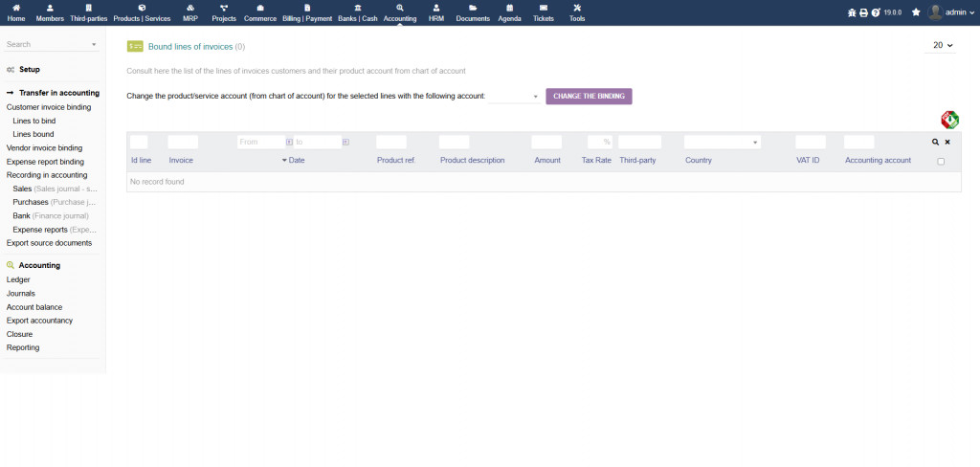
Task: Click the red-green export icon above table
Action: tap(950, 120)
